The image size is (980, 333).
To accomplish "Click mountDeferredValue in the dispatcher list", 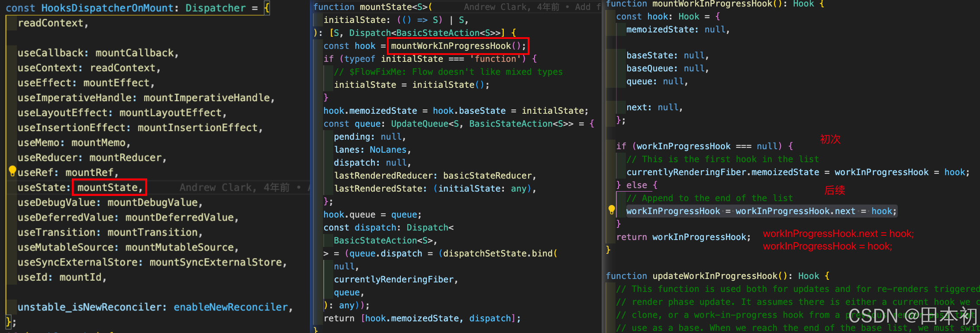I will (x=180, y=217).
